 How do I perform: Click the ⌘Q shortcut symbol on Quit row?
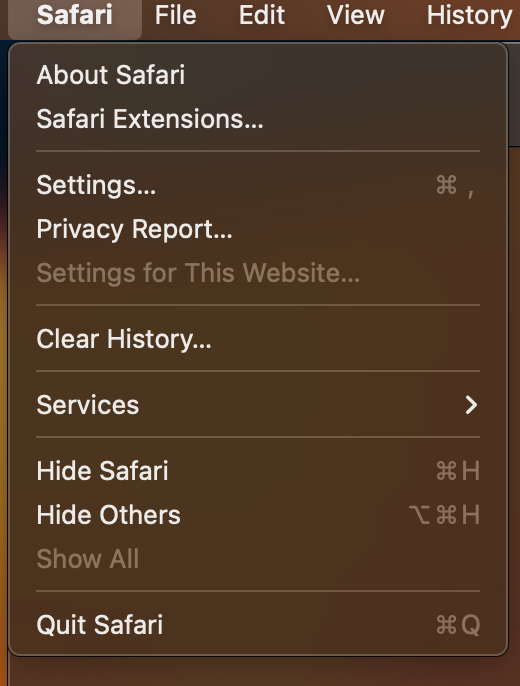458,625
